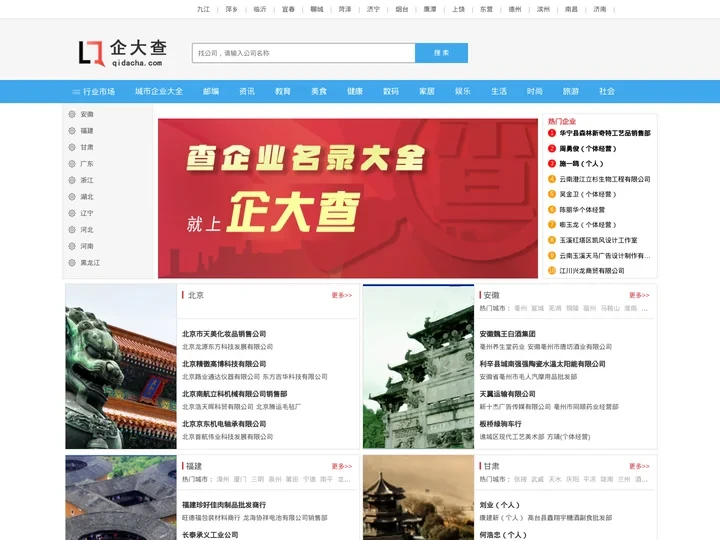
Task: Click the 企大查 qidacha.com logo
Action: [123, 53]
